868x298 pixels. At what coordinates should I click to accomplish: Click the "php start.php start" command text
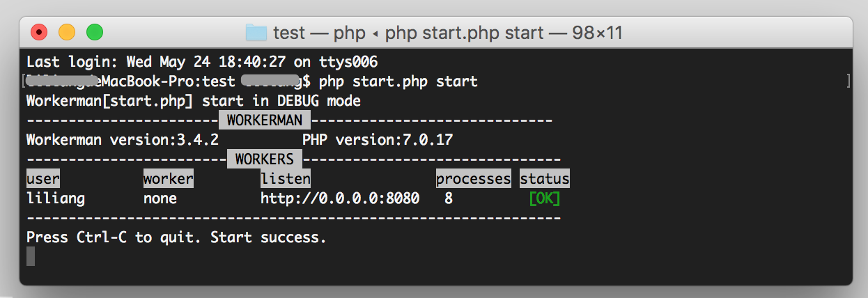coord(398,81)
